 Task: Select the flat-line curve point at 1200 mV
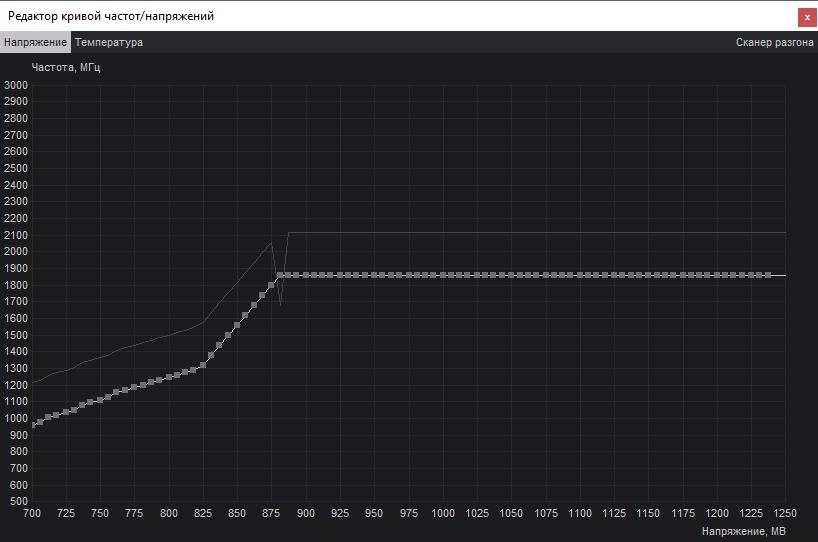click(x=717, y=275)
